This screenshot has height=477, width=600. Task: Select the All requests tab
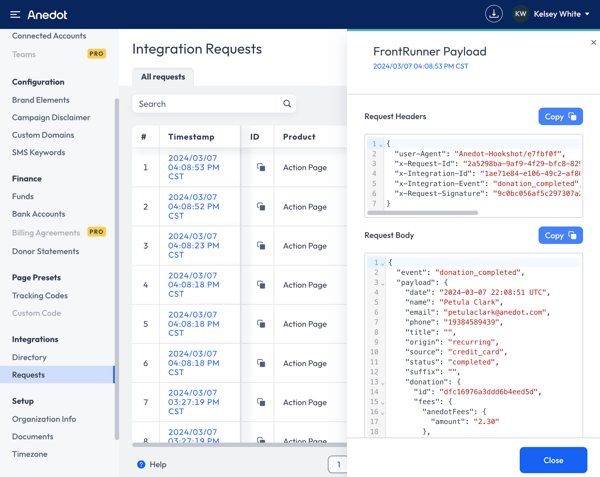point(163,77)
